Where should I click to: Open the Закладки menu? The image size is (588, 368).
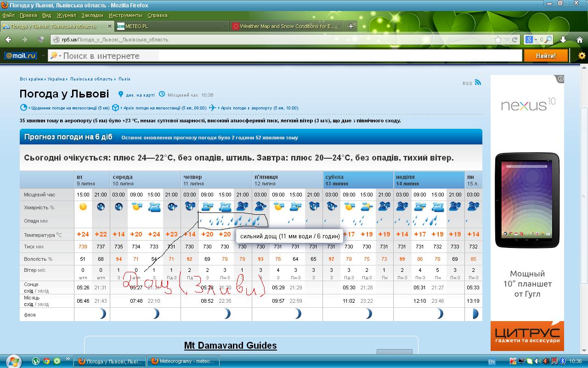(x=92, y=15)
